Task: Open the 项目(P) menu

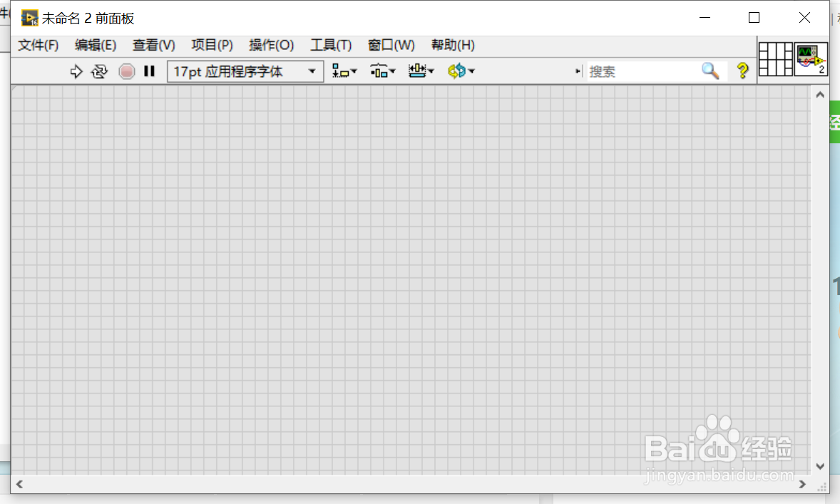Action: tap(212, 45)
